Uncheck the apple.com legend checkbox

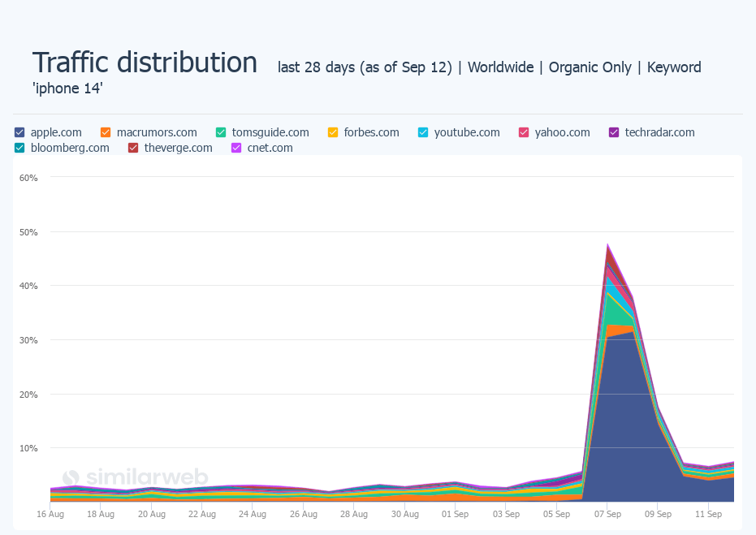(19, 132)
